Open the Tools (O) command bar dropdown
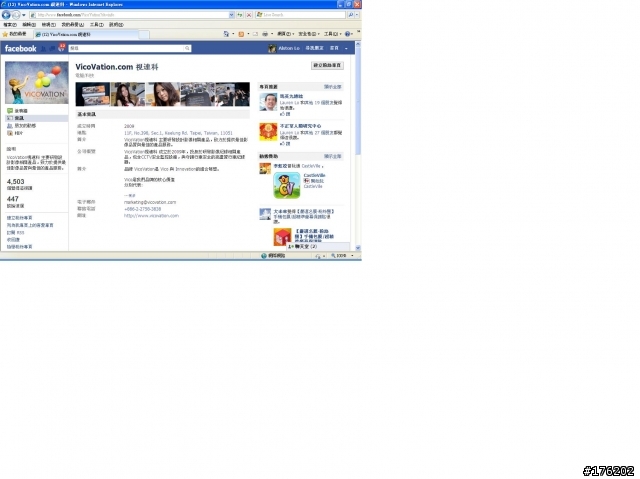 point(332,34)
